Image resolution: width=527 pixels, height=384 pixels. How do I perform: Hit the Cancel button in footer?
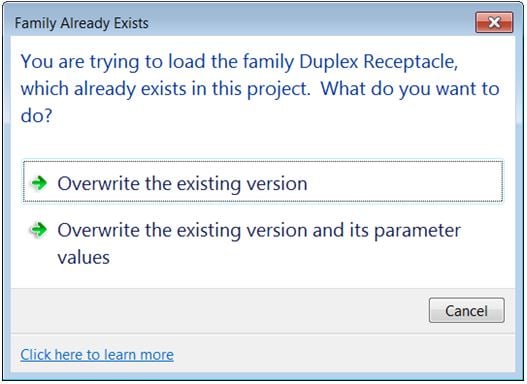click(x=467, y=310)
